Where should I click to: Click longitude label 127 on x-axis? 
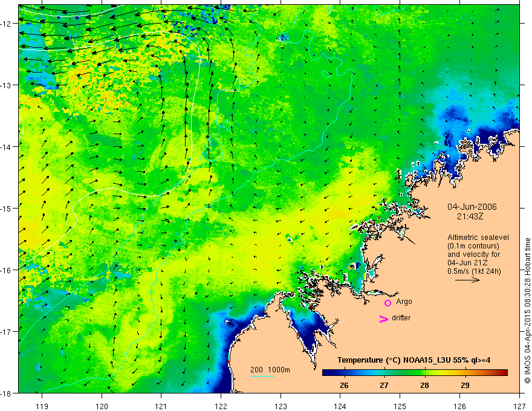pos(519,406)
